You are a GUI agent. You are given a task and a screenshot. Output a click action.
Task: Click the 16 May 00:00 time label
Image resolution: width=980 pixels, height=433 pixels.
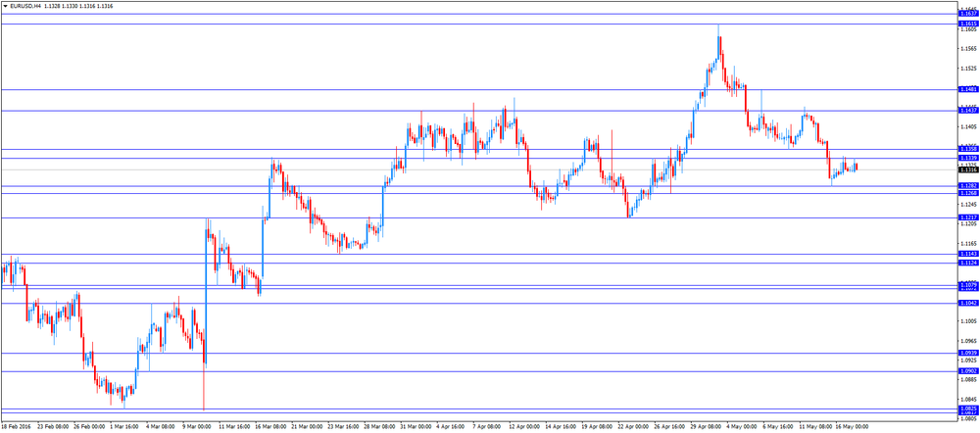pyautogui.click(x=851, y=427)
